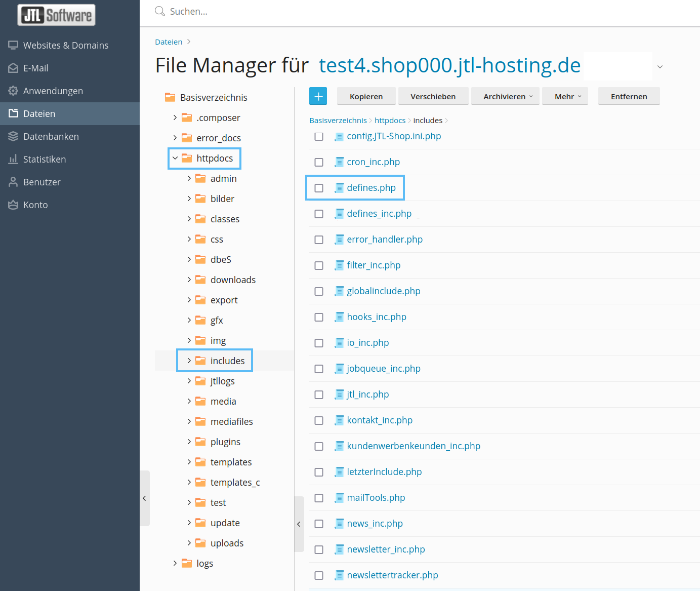The width and height of the screenshot is (700, 591).
Task: Click the Statistiken chart icon
Action: (13, 159)
